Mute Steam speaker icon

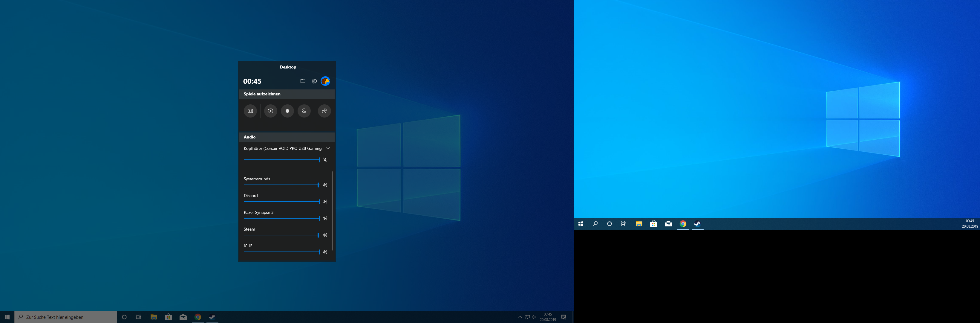[325, 235]
